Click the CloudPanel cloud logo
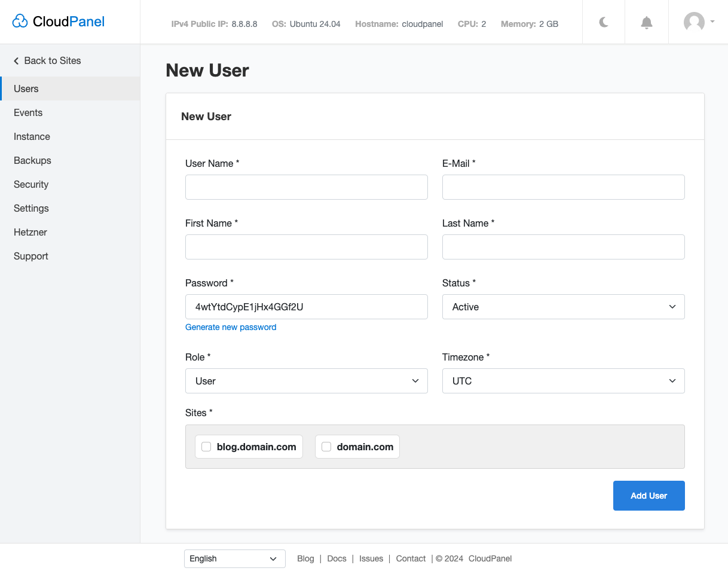The width and height of the screenshot is (728, 574). (20, 22)
